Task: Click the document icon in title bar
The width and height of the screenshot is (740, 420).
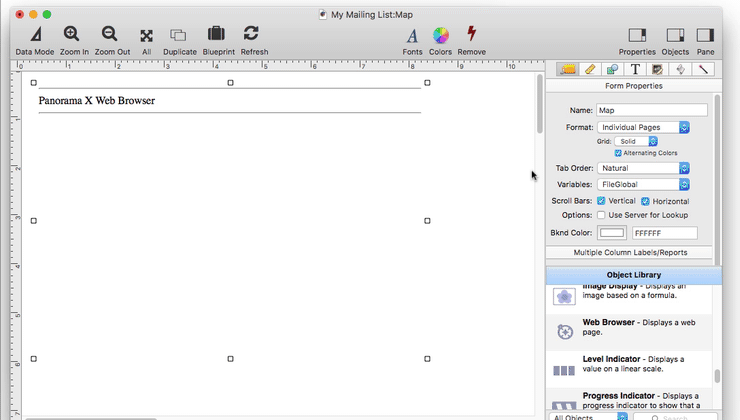Action: [323, 15]
